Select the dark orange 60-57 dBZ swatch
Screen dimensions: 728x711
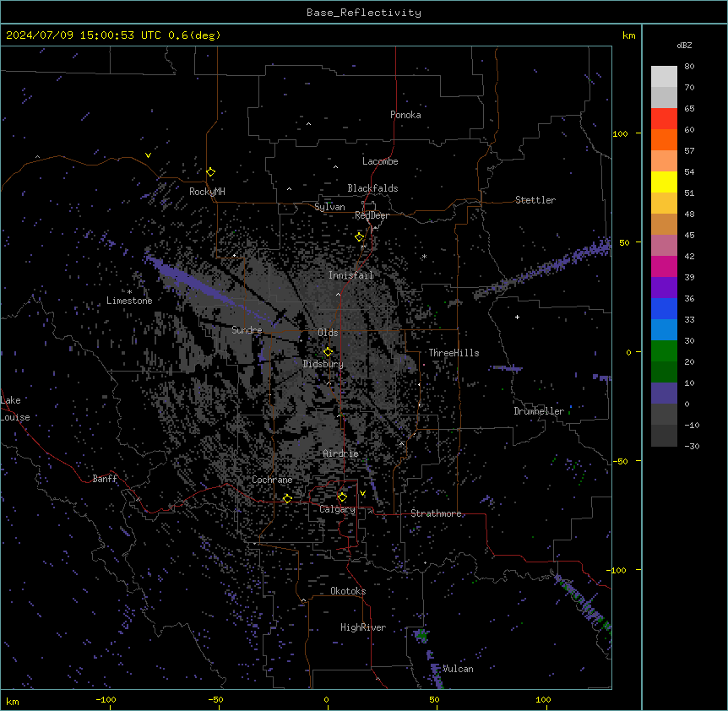(664, 139)
